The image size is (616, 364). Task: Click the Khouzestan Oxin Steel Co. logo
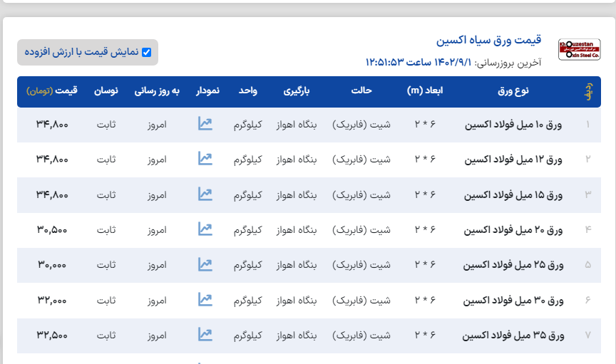(579, 50)
